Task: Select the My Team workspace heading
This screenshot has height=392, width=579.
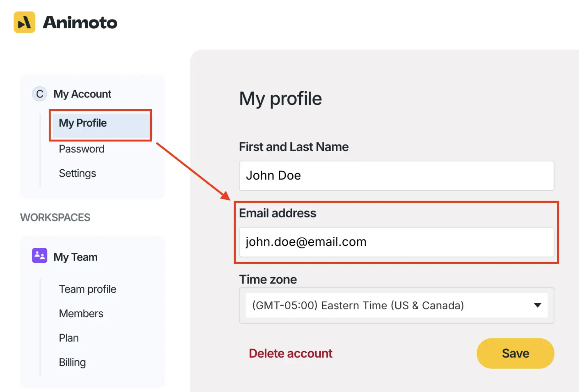Action: click(x=75, y=257)
